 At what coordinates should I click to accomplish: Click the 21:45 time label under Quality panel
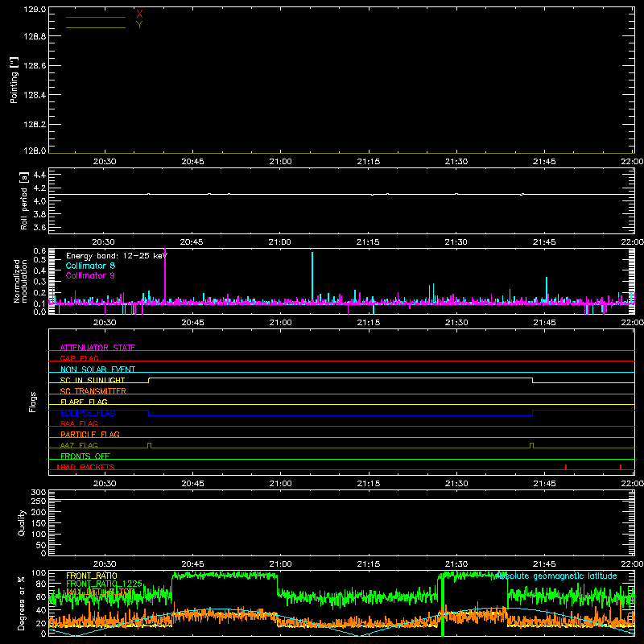(544, 564)
